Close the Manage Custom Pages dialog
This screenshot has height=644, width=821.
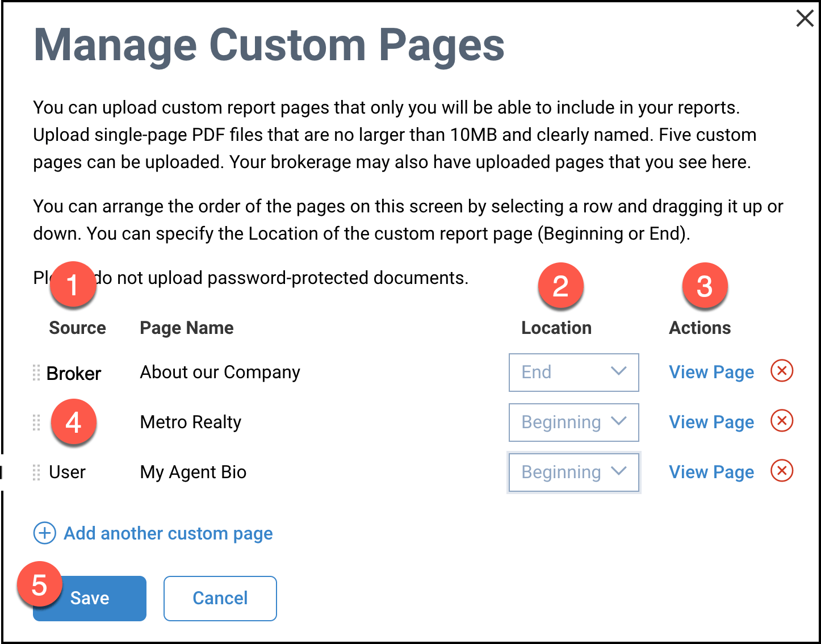tap(805, 18)
